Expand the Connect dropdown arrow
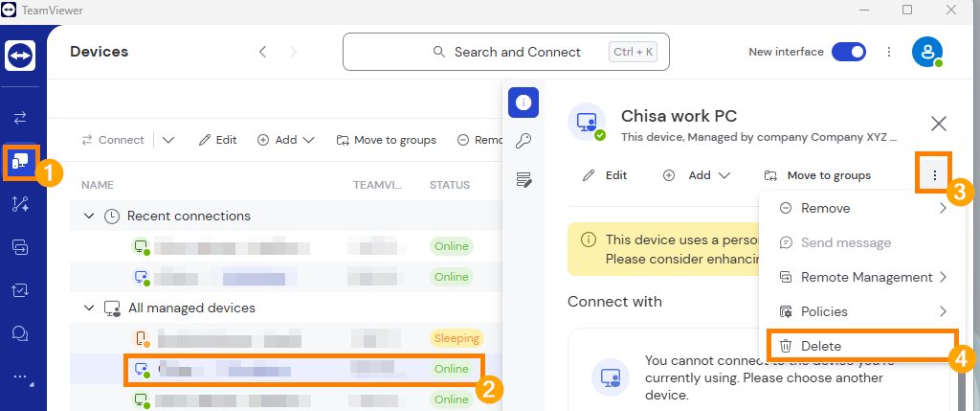 (168, 140)
